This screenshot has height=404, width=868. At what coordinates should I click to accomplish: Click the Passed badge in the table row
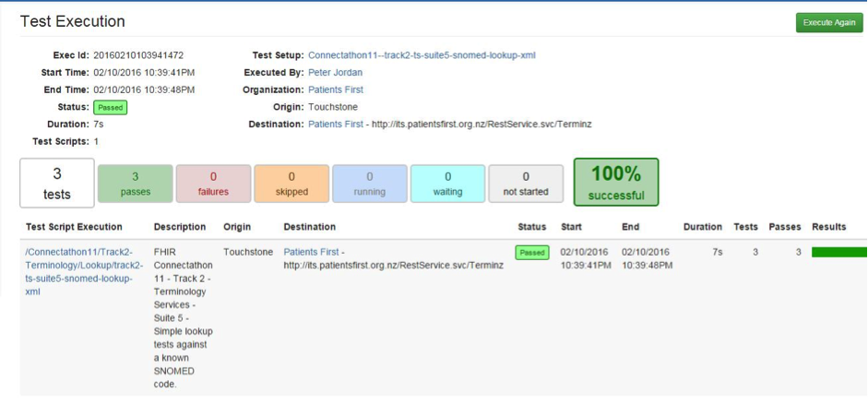(x=532, y=253)
